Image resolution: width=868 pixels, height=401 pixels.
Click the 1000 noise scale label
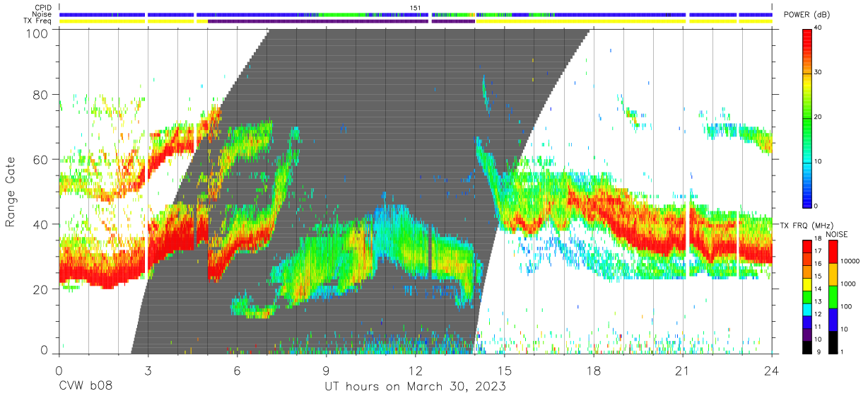[849, 284]
